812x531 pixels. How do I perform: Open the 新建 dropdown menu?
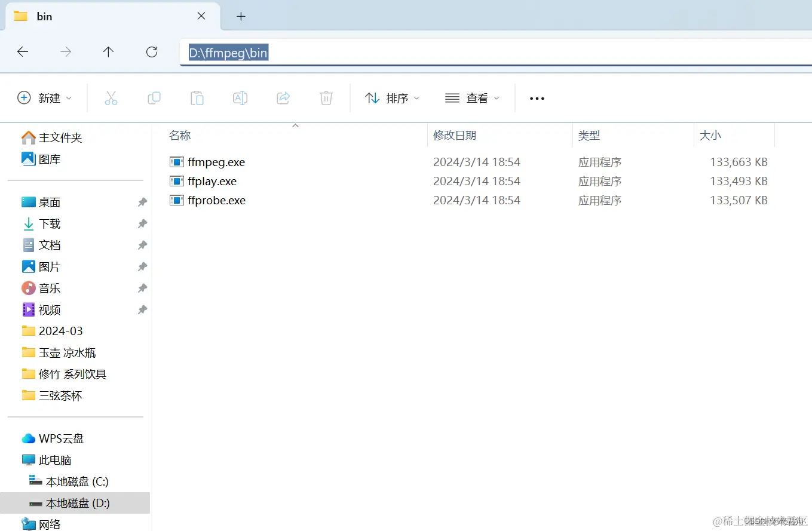(45, 98)
